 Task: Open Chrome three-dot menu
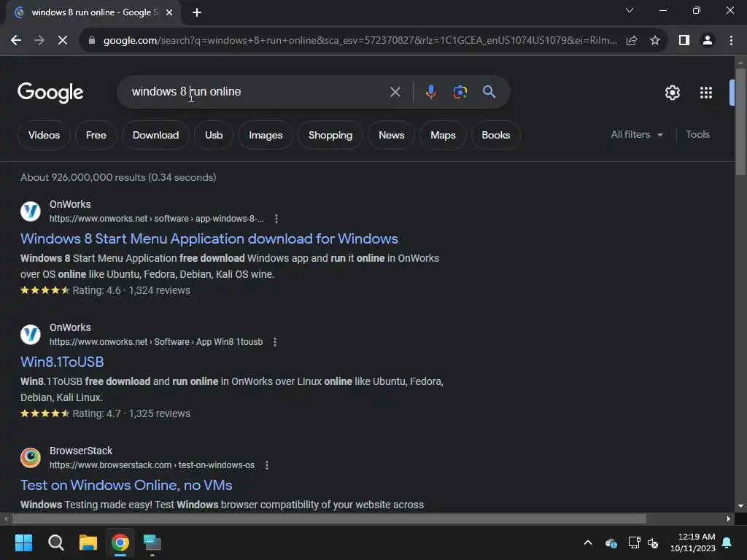click(731, 41)
